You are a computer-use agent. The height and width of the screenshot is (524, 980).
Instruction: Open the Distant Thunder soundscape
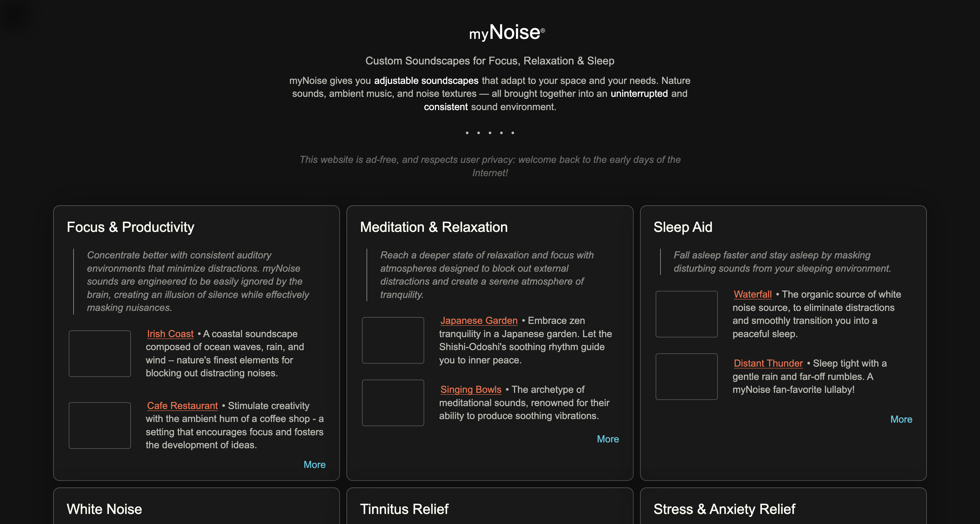768,363
